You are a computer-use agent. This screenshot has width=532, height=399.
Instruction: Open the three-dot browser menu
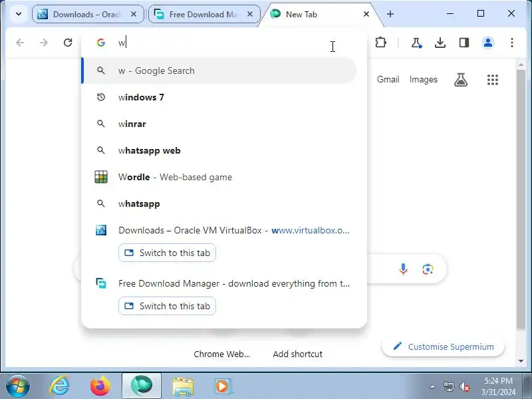(x=512, y=43)
